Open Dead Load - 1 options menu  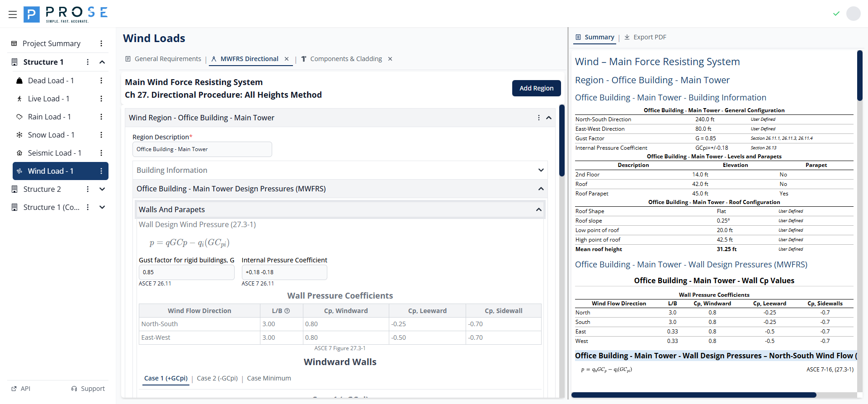[101, 81]
